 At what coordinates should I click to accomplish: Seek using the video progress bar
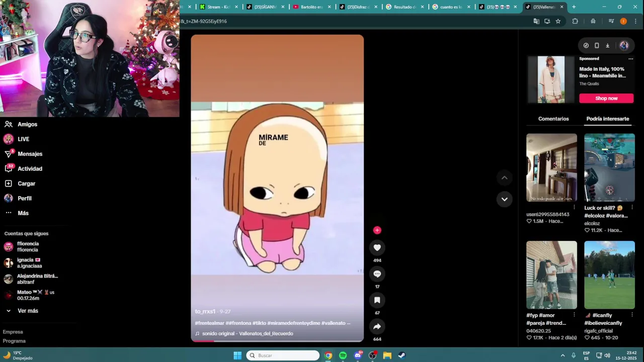tap(277, 341)
